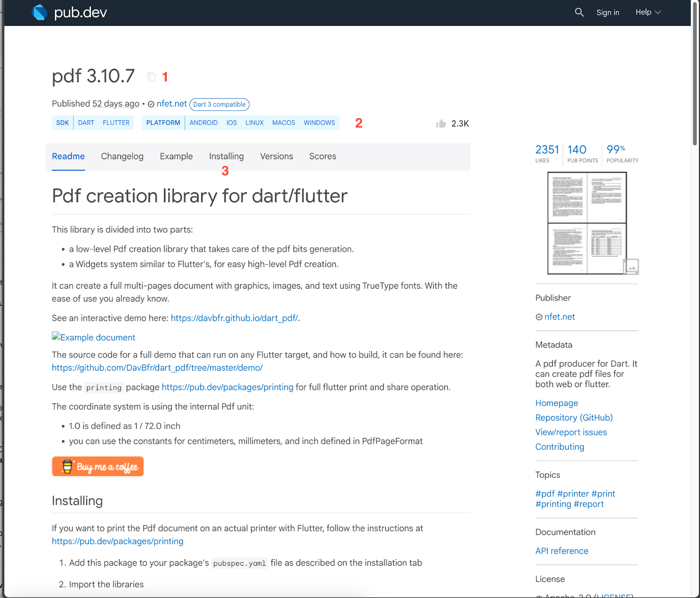Click verified badge icon in Publisher sidebar
The width and height of the screenshot is (700, 598).
[x=539, y=317]
